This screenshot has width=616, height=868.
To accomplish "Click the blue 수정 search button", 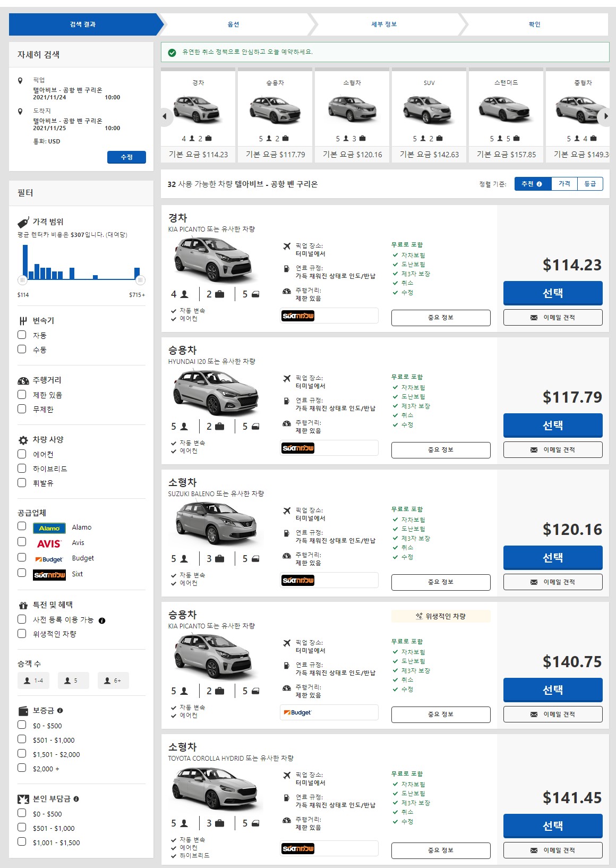I will (126, 157).
